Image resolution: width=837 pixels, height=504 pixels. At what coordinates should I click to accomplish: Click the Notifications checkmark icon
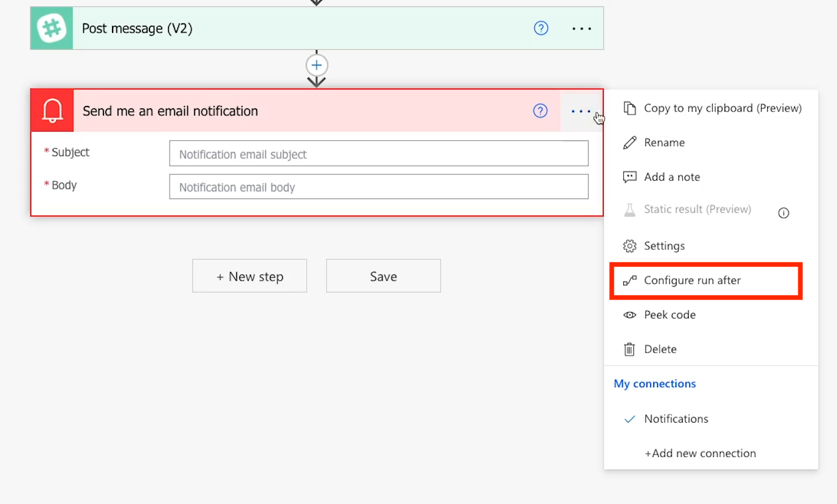pos(629,419)
